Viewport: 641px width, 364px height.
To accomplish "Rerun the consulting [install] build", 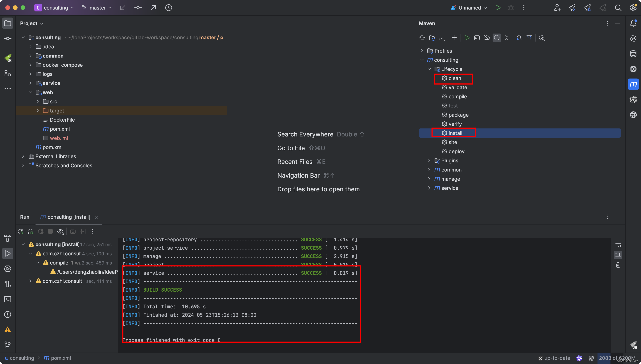I will [20, 231].
